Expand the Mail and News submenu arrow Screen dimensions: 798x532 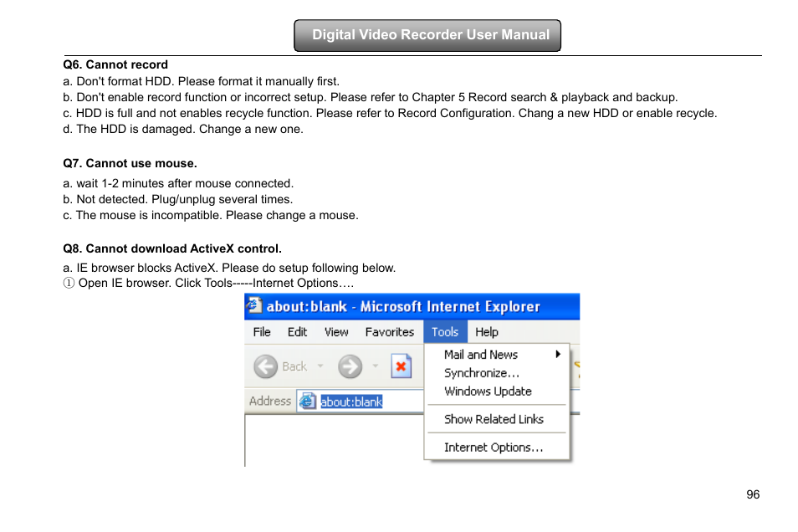tap(558, 354)
